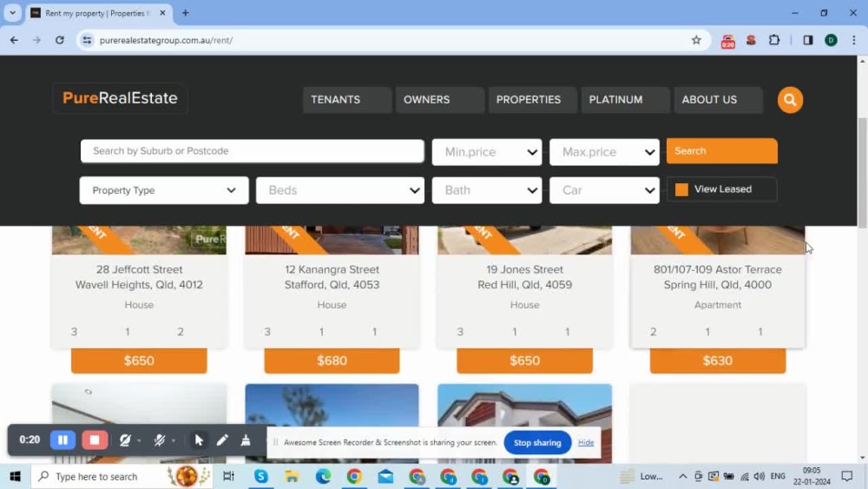
Task: Open the Mail app from taskbar
Action: tap(386, 476)
